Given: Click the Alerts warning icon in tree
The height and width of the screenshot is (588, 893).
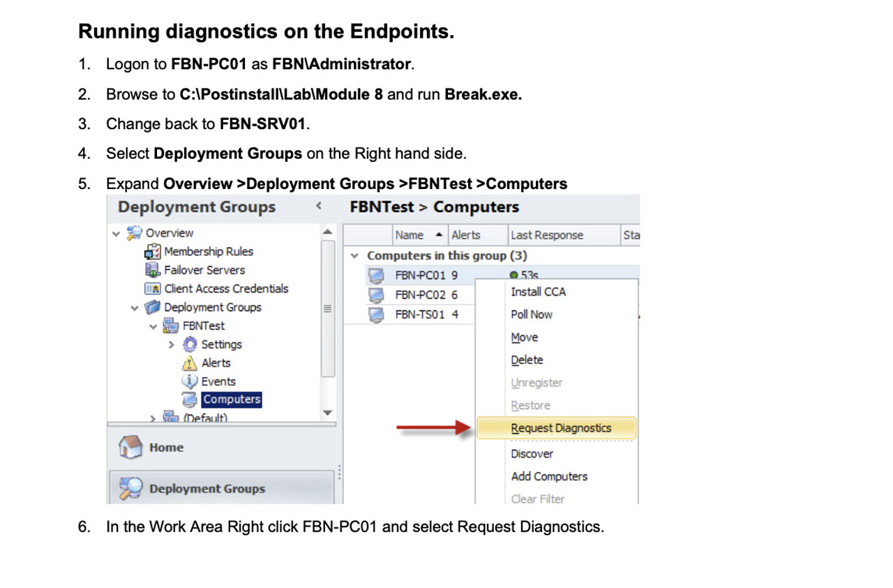Looking at the screenshot, I should pyautogui.click(x=190, y=363).
